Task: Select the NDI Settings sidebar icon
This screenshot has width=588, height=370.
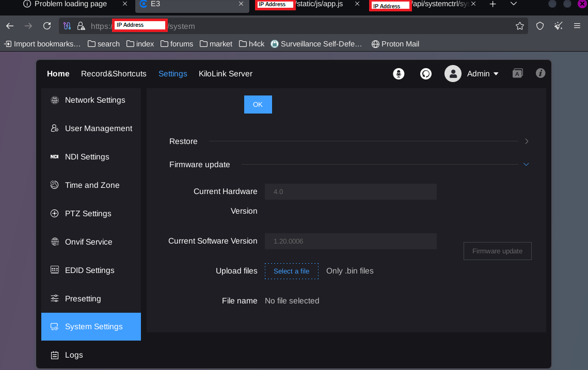Action: tap(55, 157)
